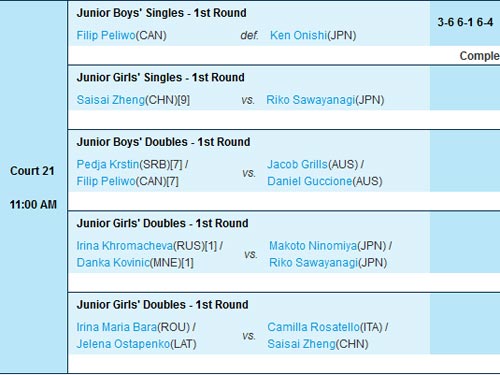Open Daniel Guccione player profile
The image size is (500, 375).
coord(310,181)
